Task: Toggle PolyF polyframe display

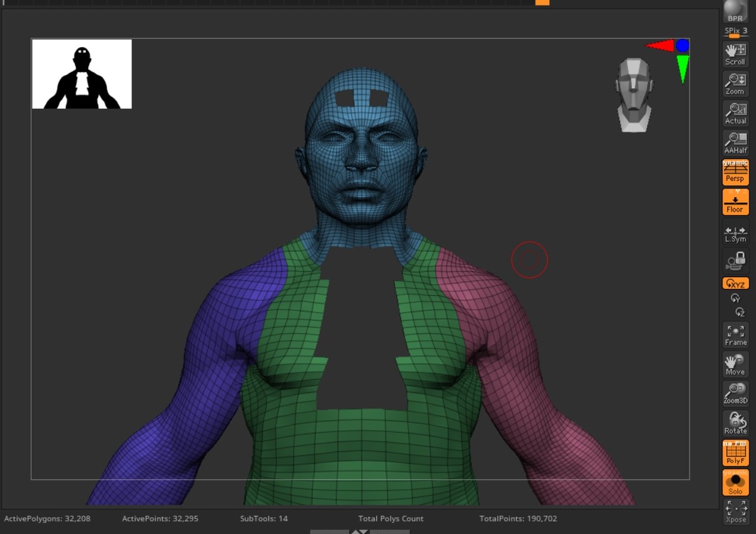Action: click(x=735, y=453)
